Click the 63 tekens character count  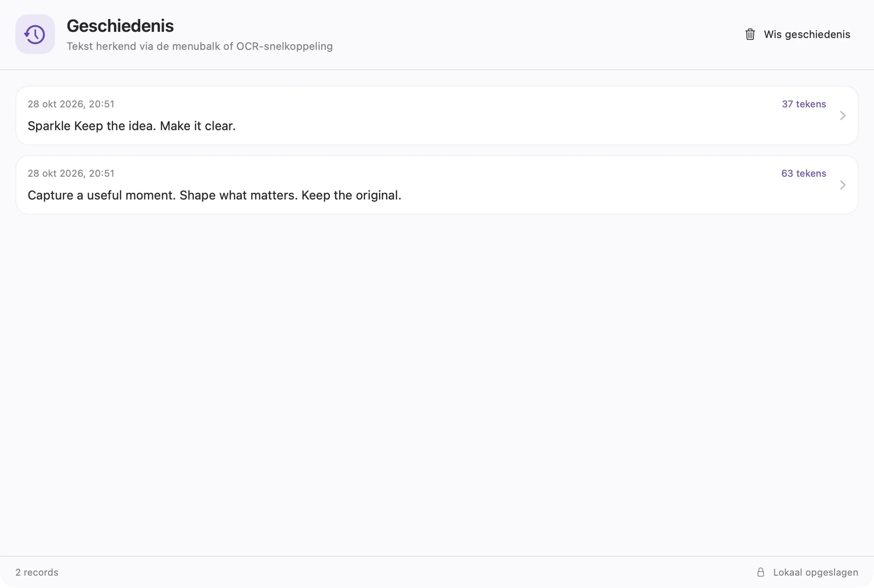pos(804,173)
